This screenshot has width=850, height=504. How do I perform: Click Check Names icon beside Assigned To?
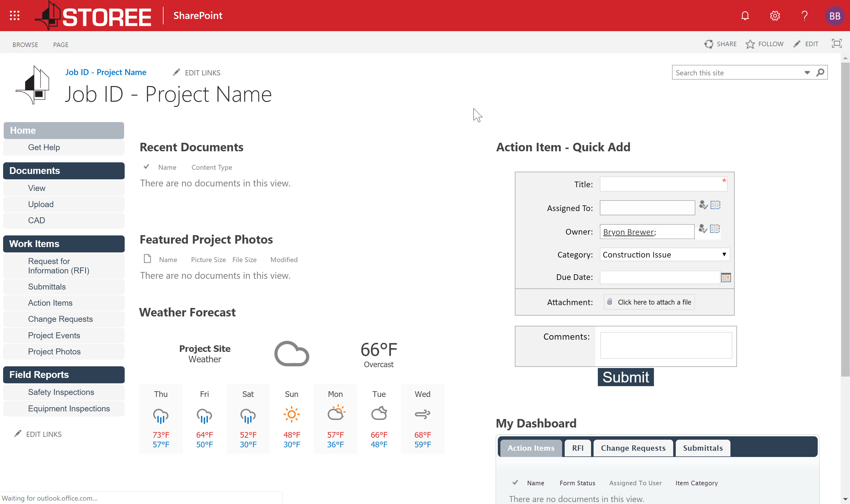tap(703, 205)
